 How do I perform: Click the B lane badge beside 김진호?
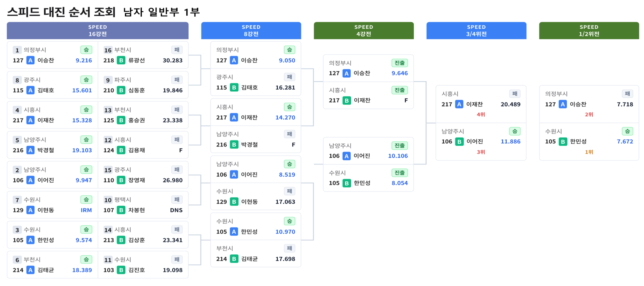(x=121, y=270)
